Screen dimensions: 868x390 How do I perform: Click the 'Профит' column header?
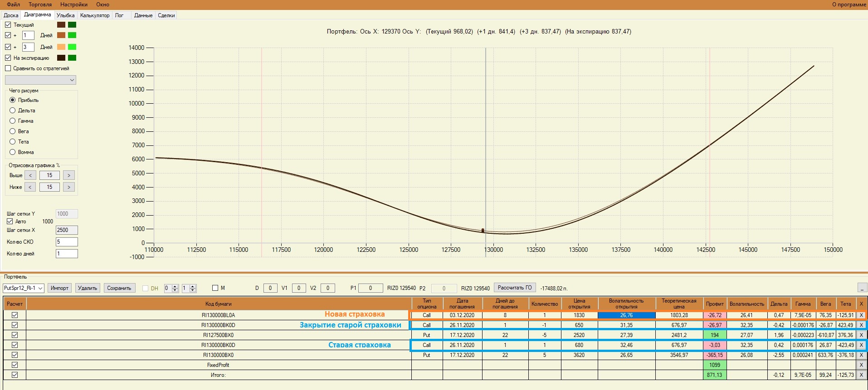tap(715, 304)
